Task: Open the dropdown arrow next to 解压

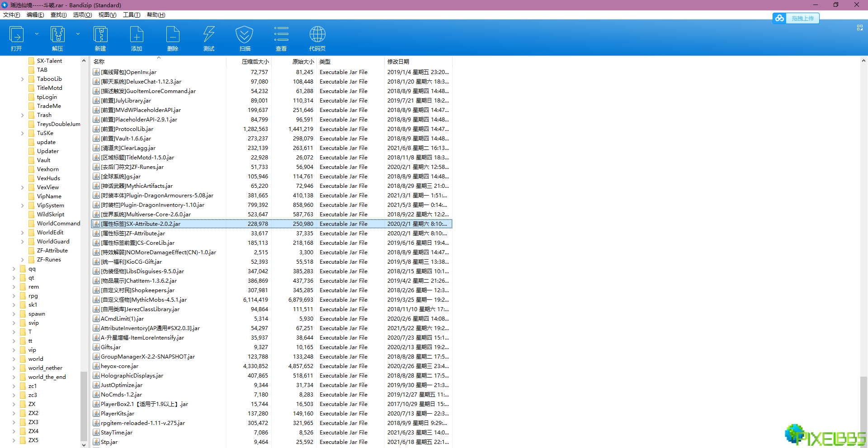Action: point(78,34)
